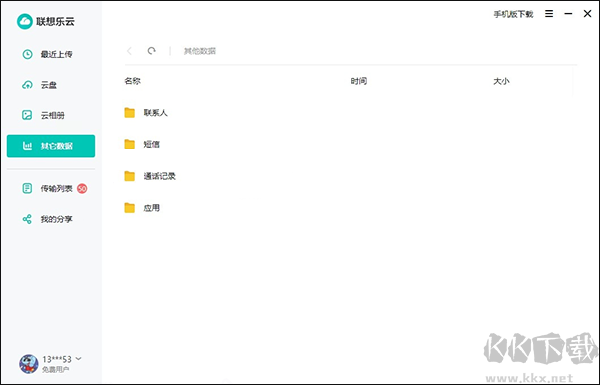Switch to 云盘 section
The width and height of the screenshot is (600, 385).
(x=49, y=85)
